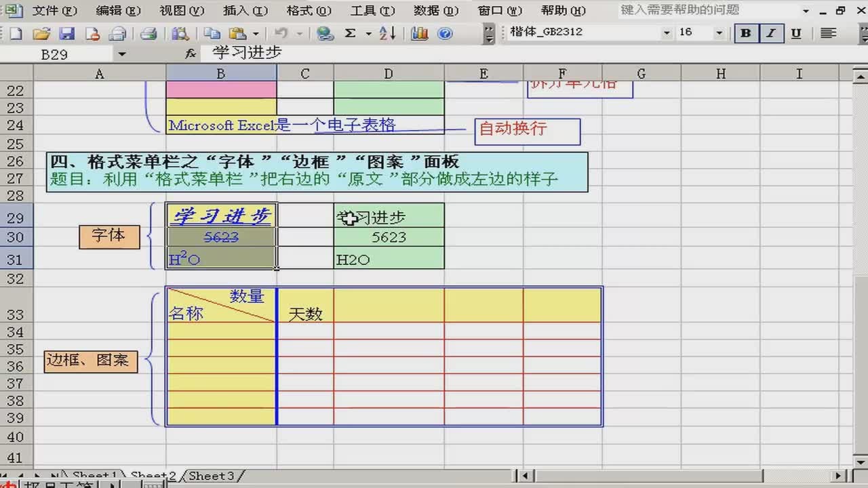Open Print Preview icon
This screenshot has width=868, height=488.
click(x=179, y=33)
